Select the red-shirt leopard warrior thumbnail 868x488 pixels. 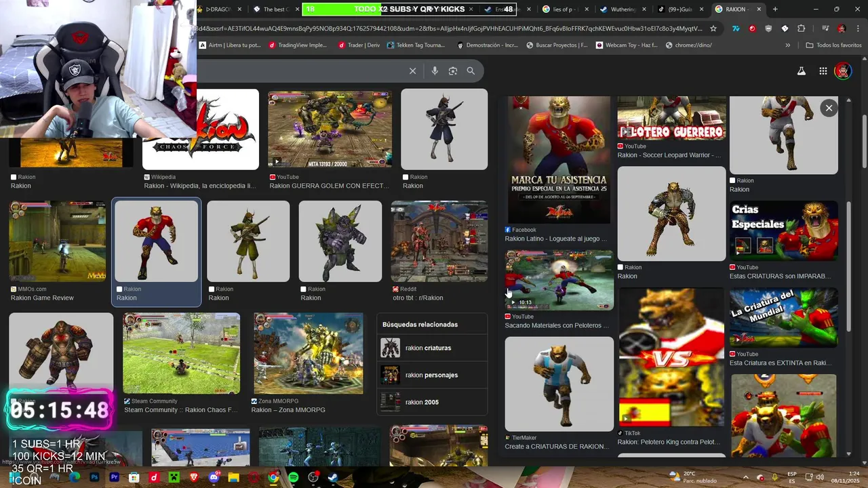157,241
